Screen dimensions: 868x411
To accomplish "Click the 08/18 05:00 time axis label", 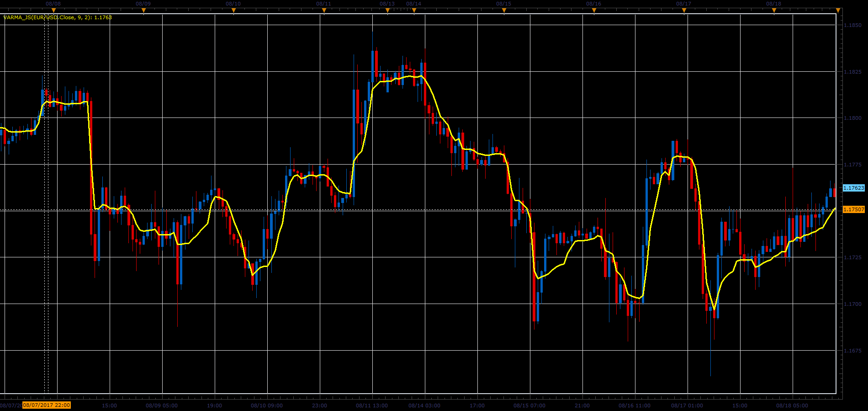I will click(792, 406).
